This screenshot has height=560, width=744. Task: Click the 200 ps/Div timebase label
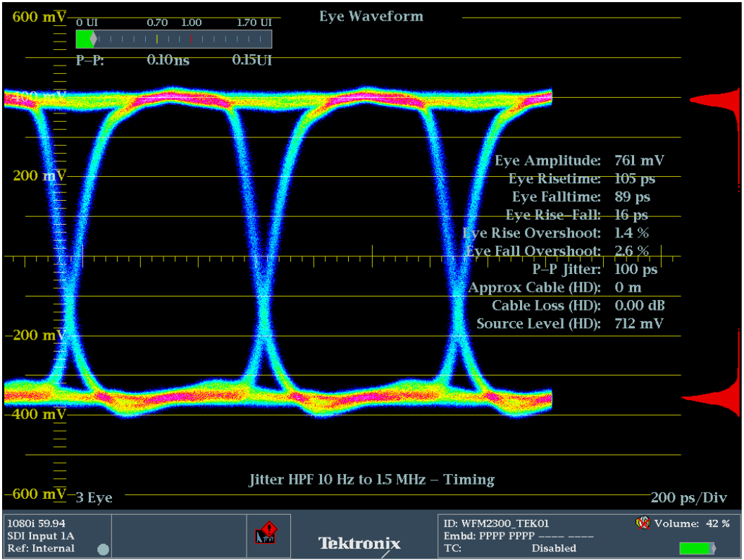pos(688,498)
